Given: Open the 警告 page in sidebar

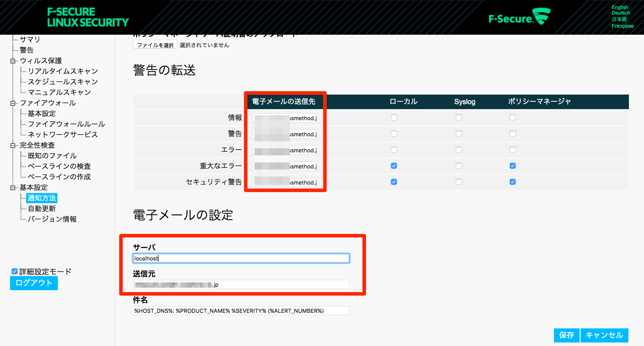Looking at the screenshot, I should pos(27,50).
